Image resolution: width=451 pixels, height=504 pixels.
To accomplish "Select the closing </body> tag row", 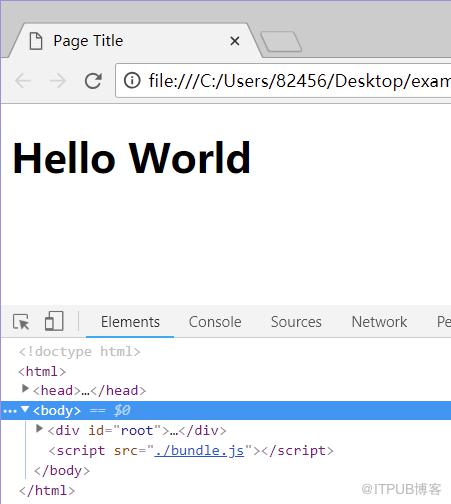I will tap(62, 471).
